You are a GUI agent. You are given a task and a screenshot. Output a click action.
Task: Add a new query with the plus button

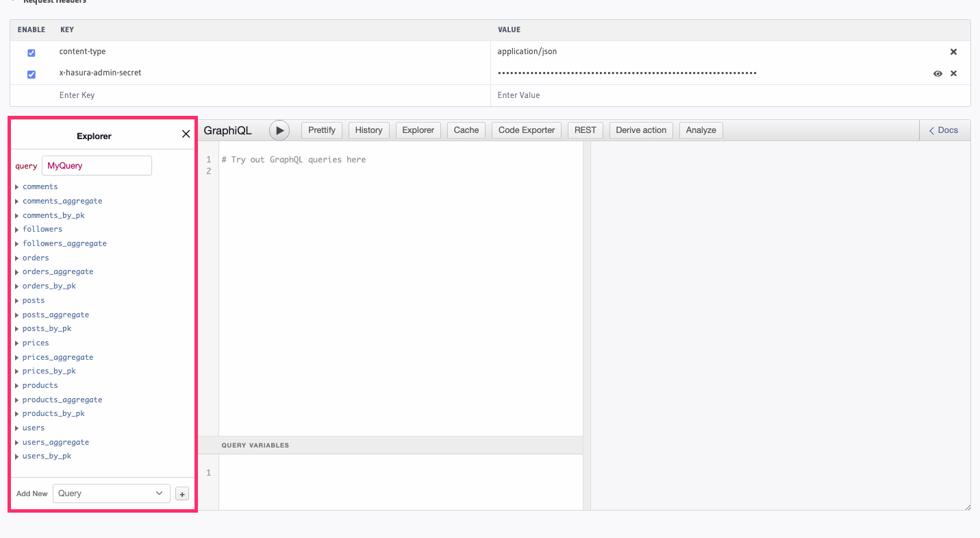coord(181,493)
